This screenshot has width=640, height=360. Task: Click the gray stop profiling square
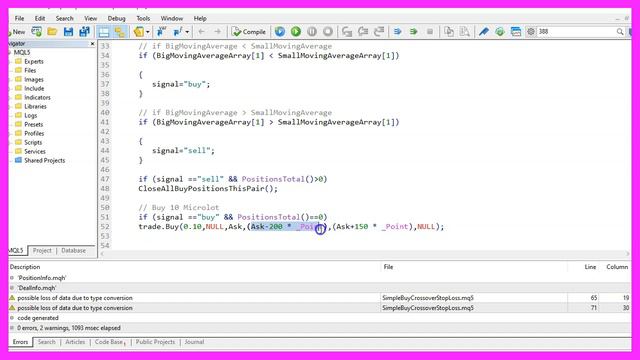tap(430, 31)
